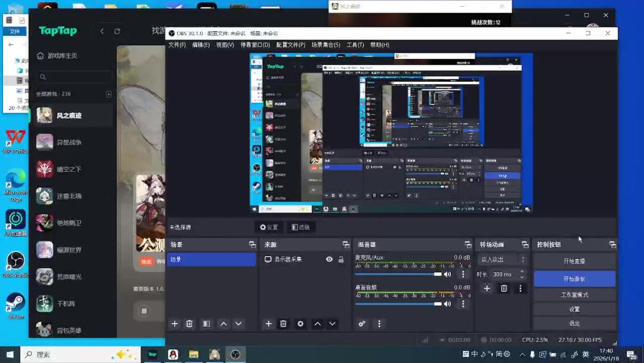Move source up in Sources panel
This screenshot has width=644, height=363.
(317, 324)
